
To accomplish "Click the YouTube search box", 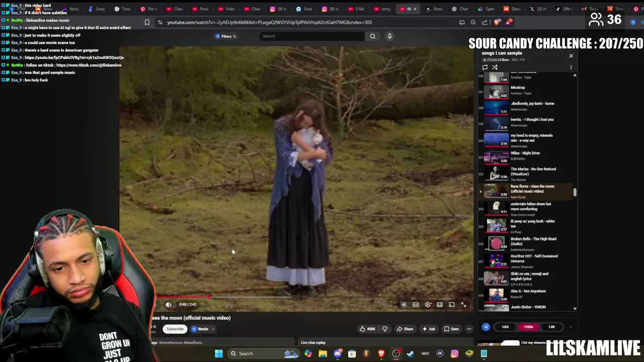I will 312,36.
